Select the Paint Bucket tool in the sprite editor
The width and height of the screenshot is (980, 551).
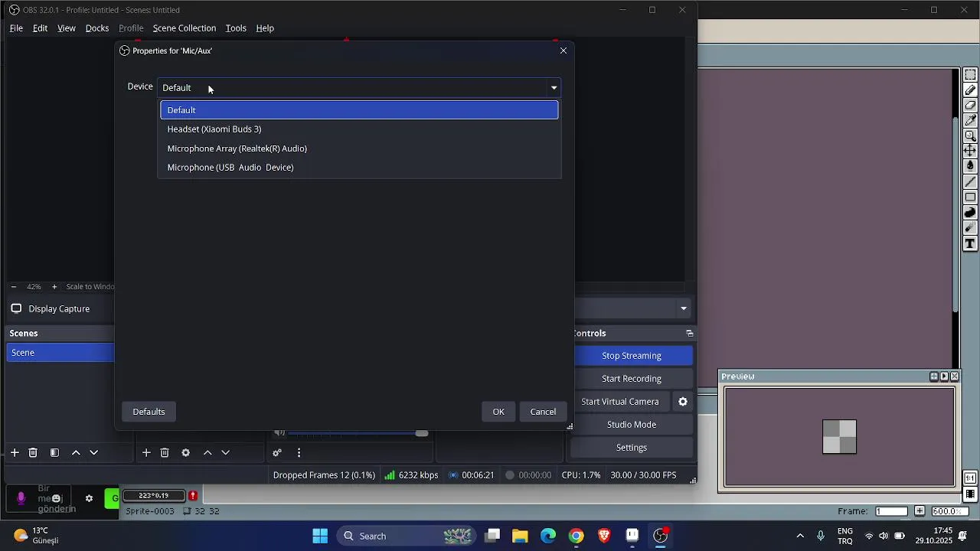[x=970, y=167]
